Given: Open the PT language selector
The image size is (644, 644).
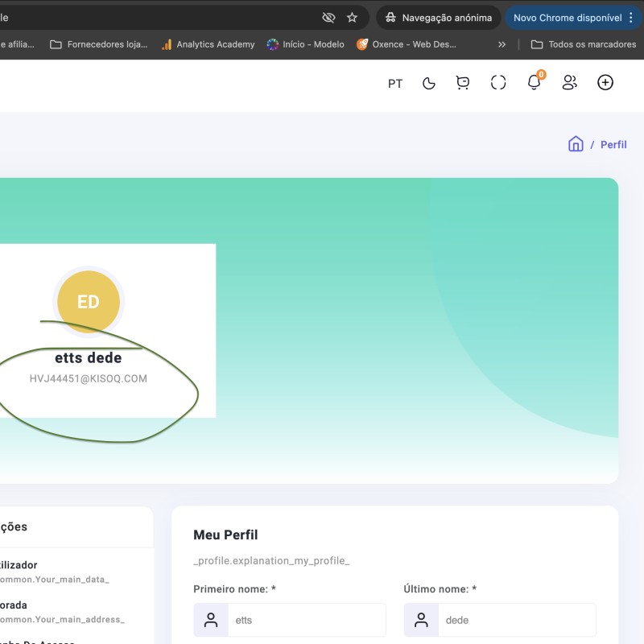Looking at the screenshot, I should 395,84.
